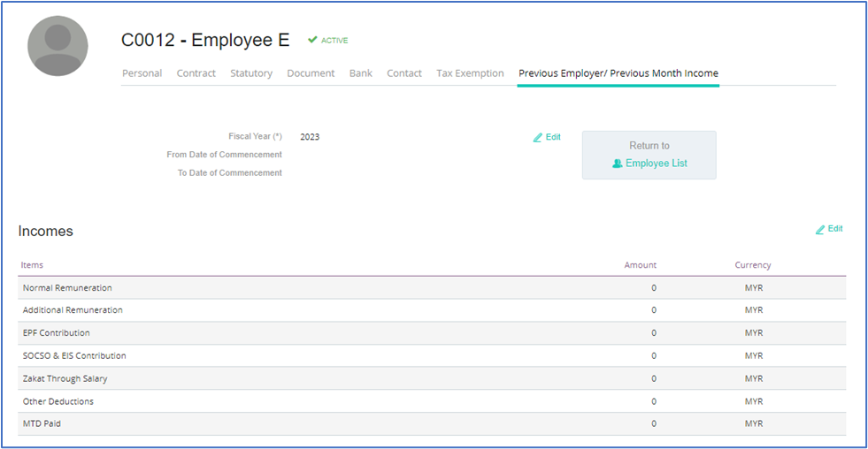Image resolution: width=868 pixels, height=449 pixels.
Task: Open the Document tab
Action: click(x=311, y=73)
